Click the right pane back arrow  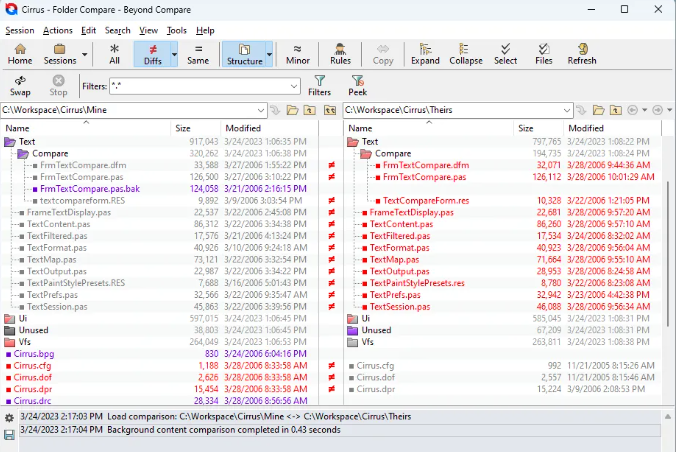pyautogui.click(x=632, y=110)
